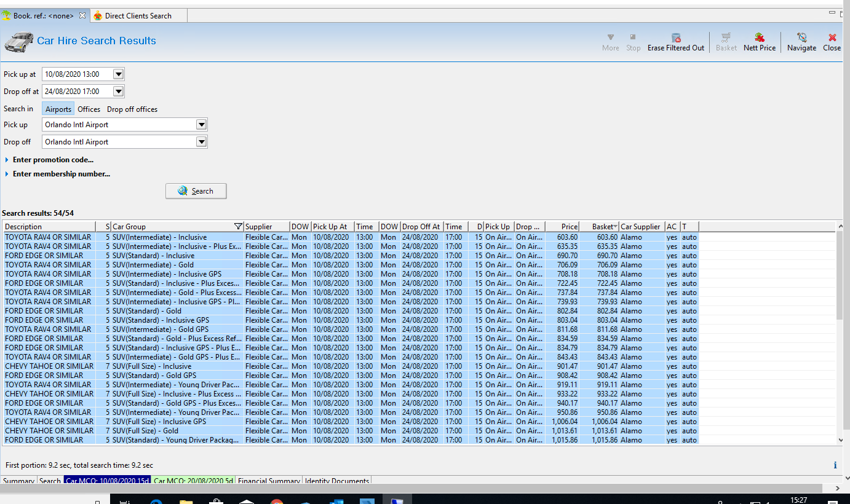Click the Navigate compass icon
The width and height of the screenshot is (850, 504).
pyautogui.click(x=801, y=37)
